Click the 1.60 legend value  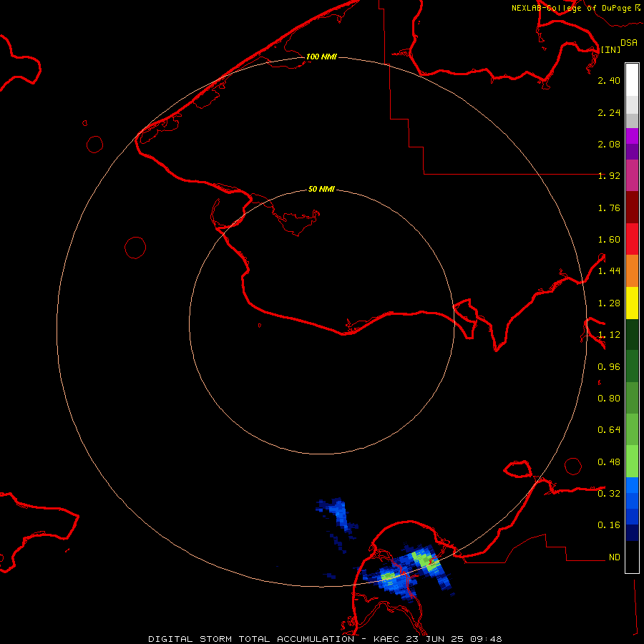(x=609, y=240)
